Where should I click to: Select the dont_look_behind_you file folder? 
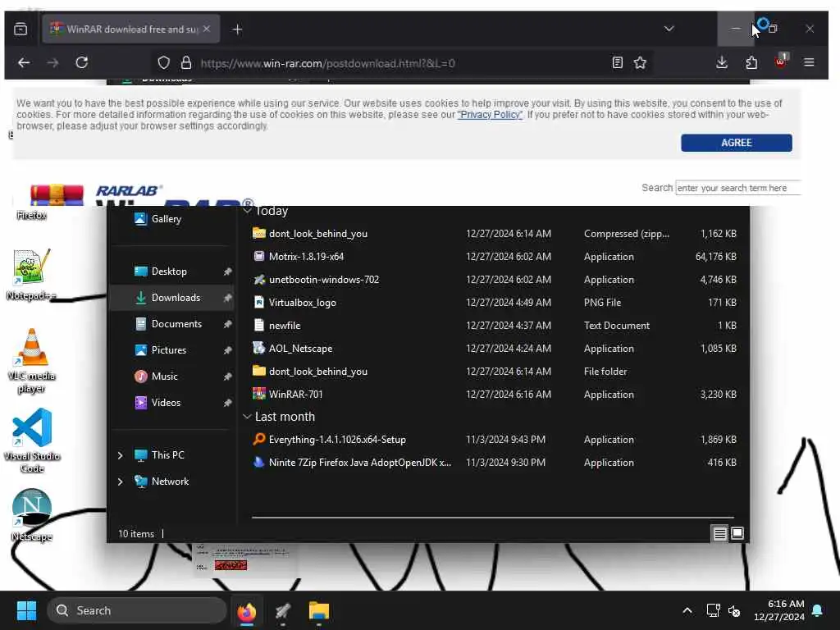pyautogui.click(x=494, y=372)
